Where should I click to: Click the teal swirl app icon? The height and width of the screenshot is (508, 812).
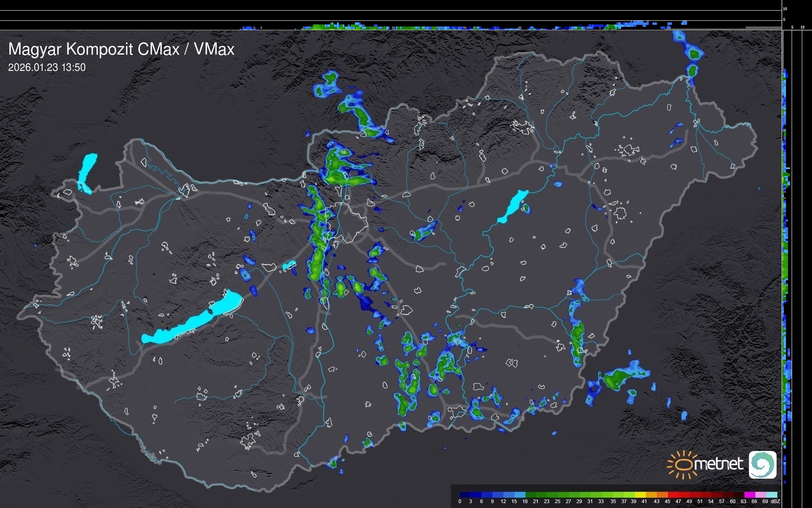tap(762, 464)
